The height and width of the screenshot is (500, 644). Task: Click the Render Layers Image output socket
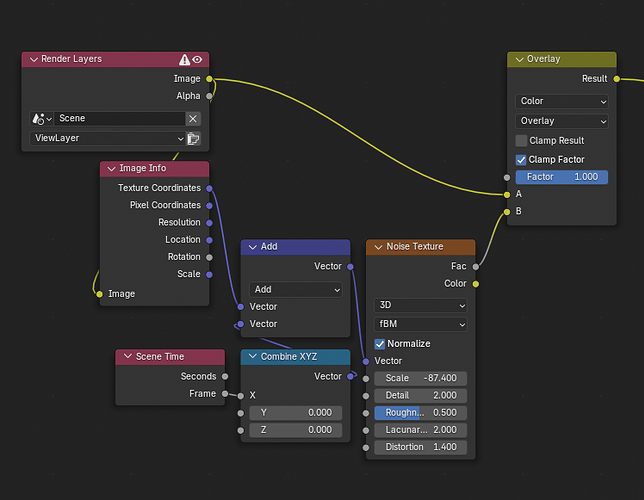tap(209, 79)
